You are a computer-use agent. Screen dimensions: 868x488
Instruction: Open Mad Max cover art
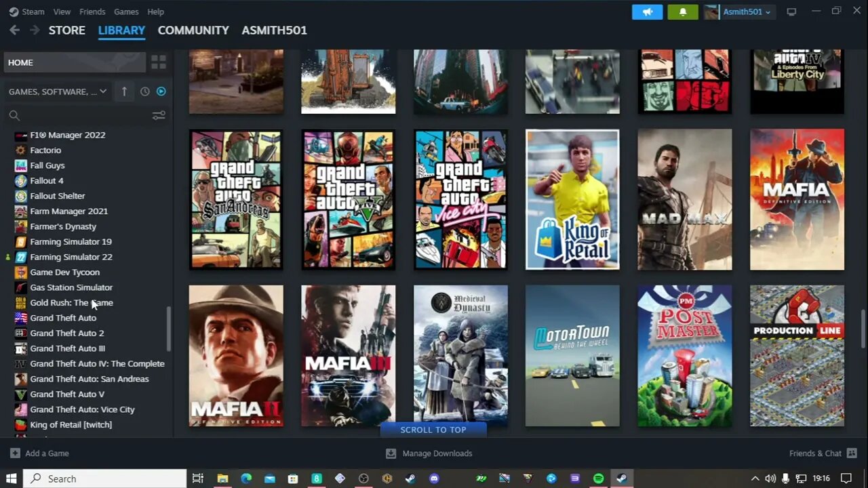pyautogui.click(x=685, y=199)
